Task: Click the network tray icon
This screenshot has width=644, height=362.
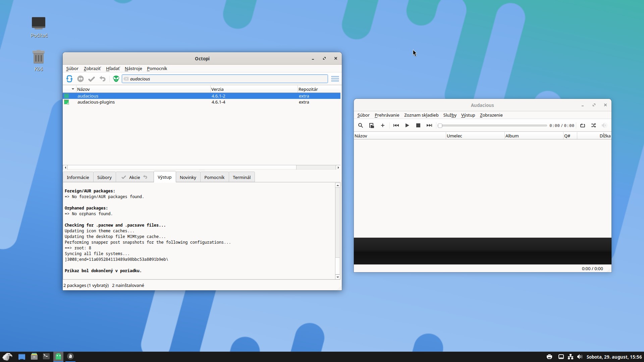Action: (570, 357)
